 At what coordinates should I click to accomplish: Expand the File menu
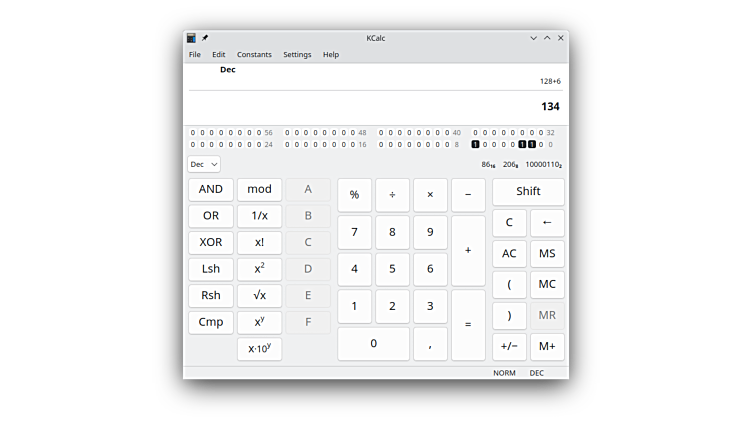(x=195, y=55)
